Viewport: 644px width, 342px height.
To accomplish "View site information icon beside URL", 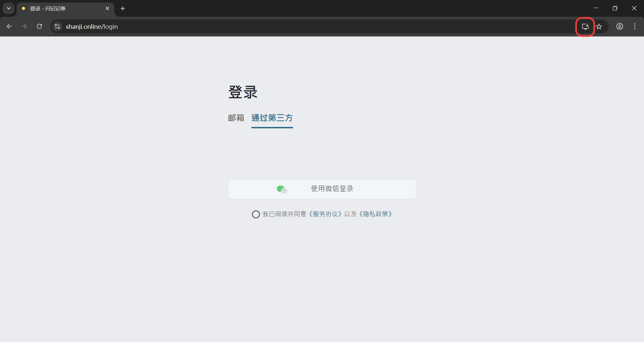I will [x=57, y=26].
